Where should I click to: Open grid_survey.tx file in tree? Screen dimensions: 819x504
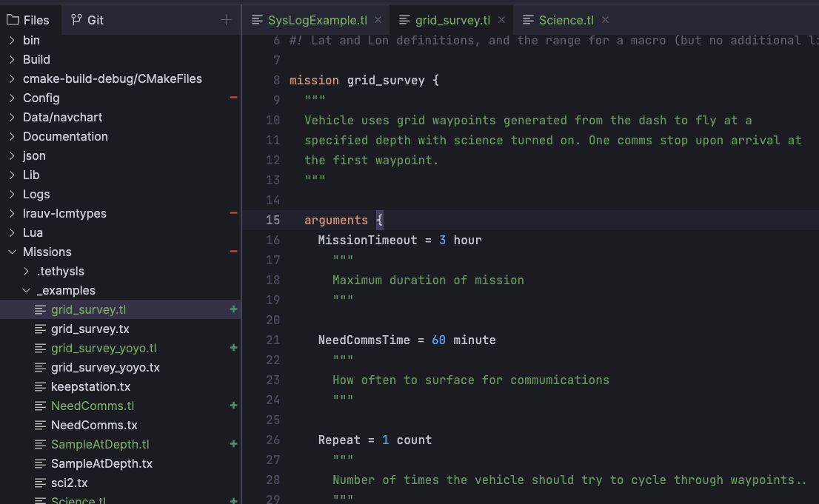point(90,329)
